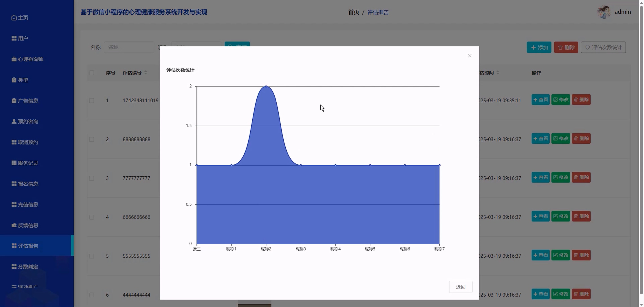Click the 首页 breadcrumb link
Viewport: 644px width, 307px height.
pyautogui.click(x=353, y=12)
